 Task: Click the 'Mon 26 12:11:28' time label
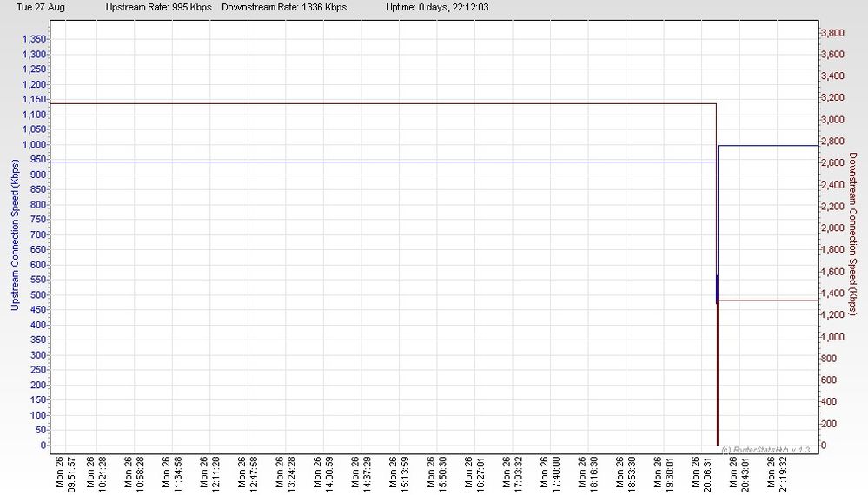[x=209, y=472]
